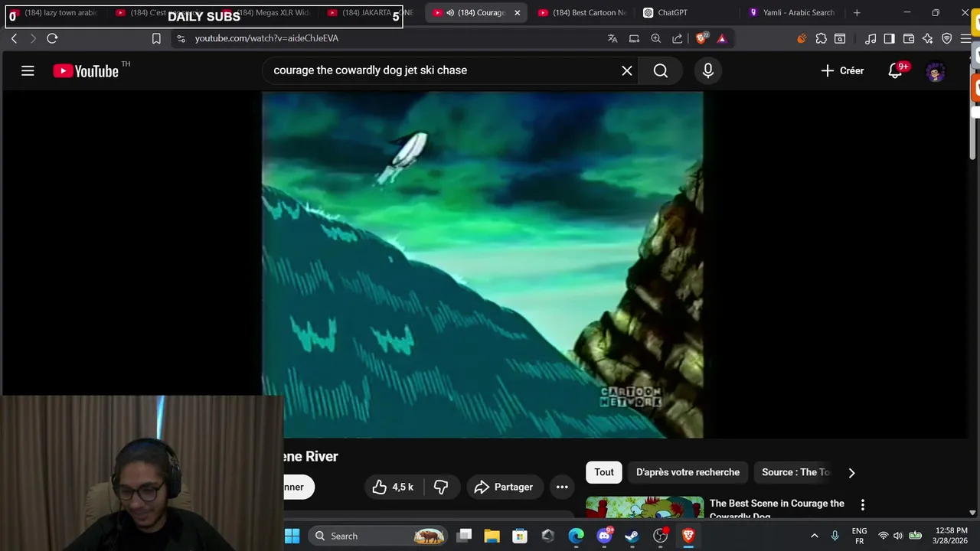Image resolution: width=980 pixels, height=551 pixels.
Task: Open File Explorer from taskbar
Action: coord(492,536)
